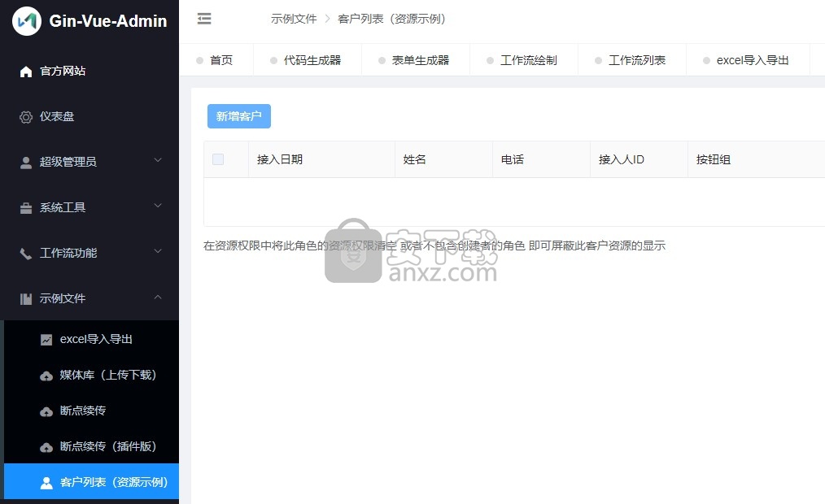Collapse the 示例文件 menu chevron
825x504 pixels.
coord(158,298)
